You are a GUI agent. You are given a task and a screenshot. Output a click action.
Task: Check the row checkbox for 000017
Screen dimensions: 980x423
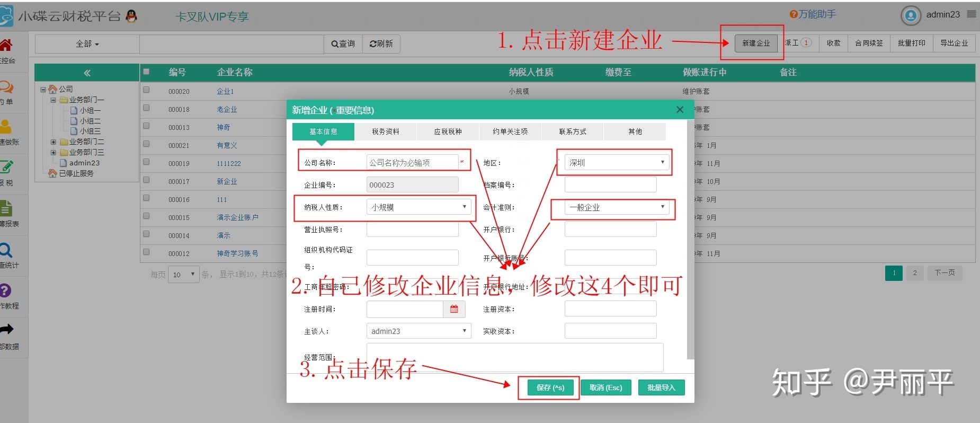pyautogui.click(x=146, y=180)
